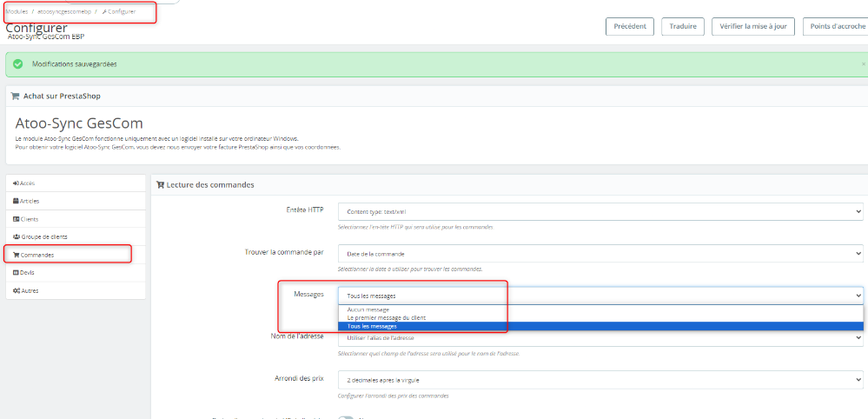Choose Tous les messages list option
The image size is (868, 419).
click(x=600, y=327)
